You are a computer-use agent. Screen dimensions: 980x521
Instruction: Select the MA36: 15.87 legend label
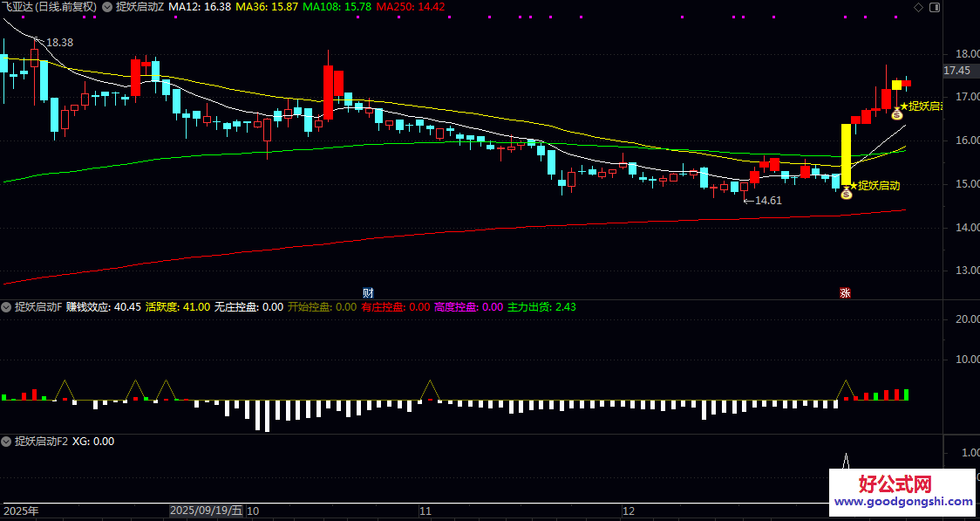(267, 8)
